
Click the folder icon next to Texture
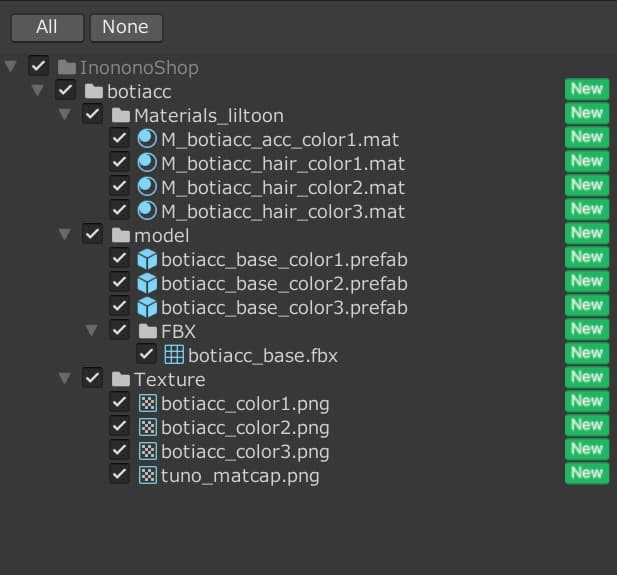pyautogui.click(x=121, y=379)
